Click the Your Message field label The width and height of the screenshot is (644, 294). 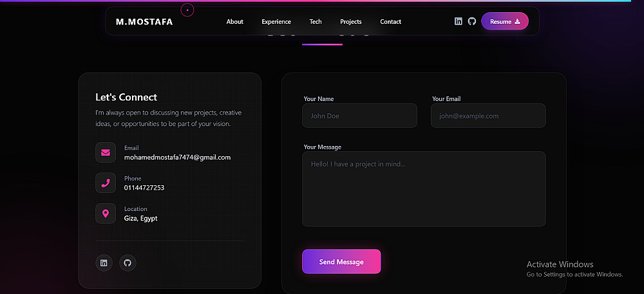[x=323, y=147]
